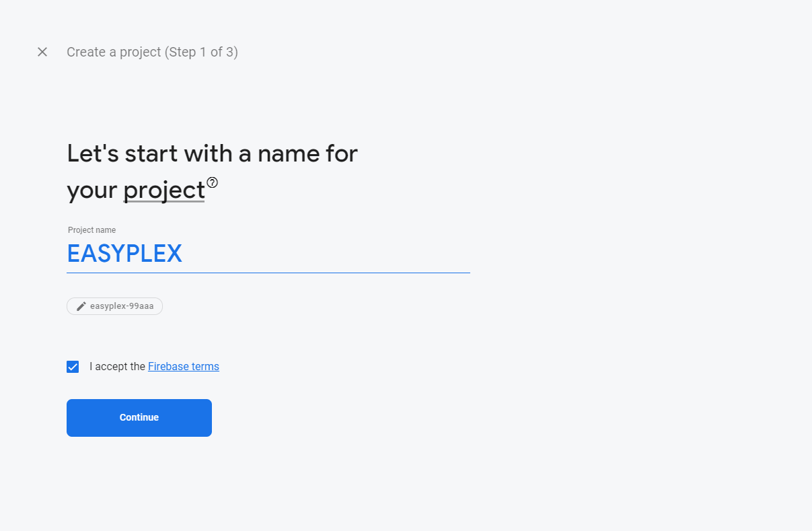
Task: Click the underlined "project" word
Action: [163, 190]
